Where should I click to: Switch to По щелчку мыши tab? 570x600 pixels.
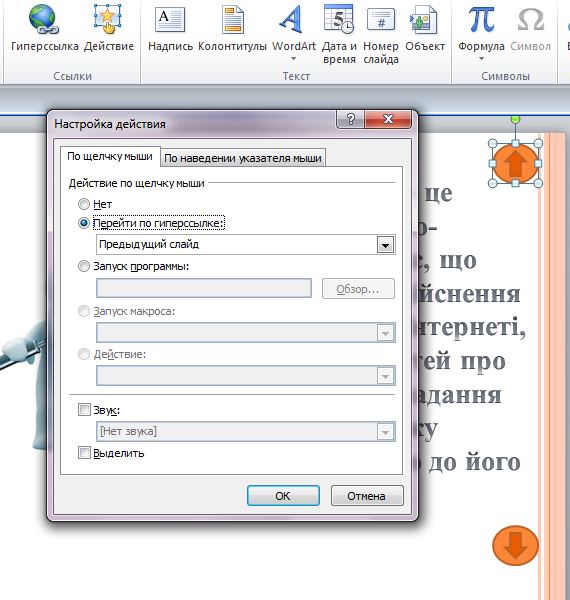(x=110, y=157)
